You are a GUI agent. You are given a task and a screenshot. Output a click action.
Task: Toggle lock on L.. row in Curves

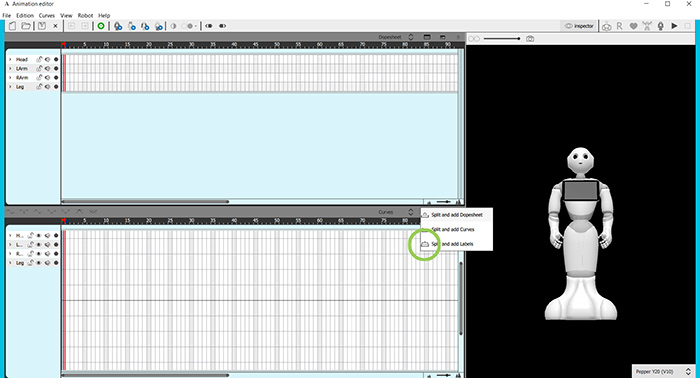pyautogui.click(x=30, y=245)
